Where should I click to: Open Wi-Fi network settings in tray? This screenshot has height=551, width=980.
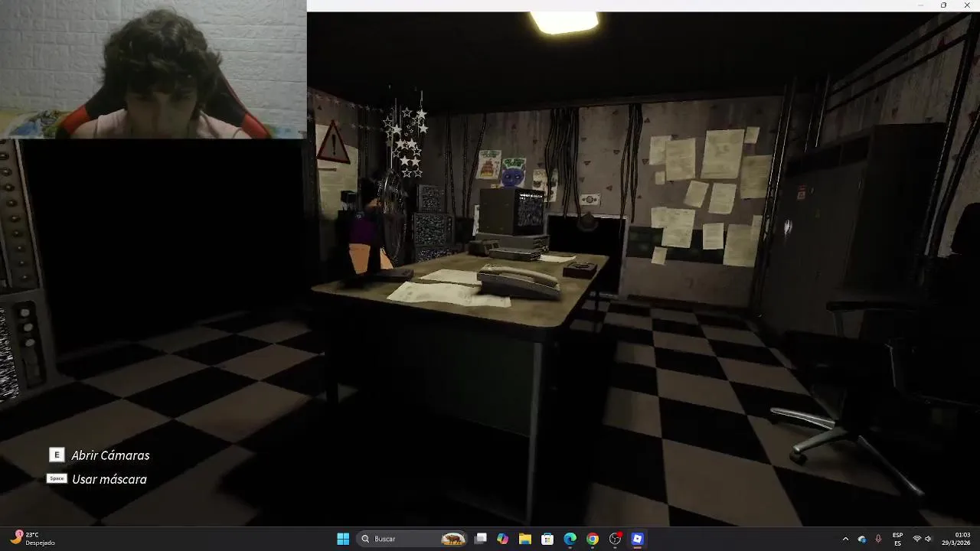pos(916,539)
